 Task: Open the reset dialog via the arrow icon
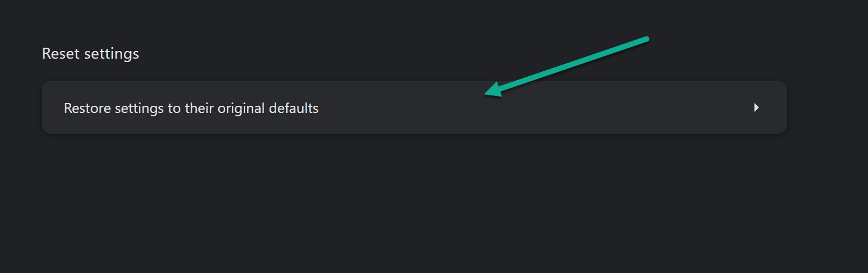(756, 107)
